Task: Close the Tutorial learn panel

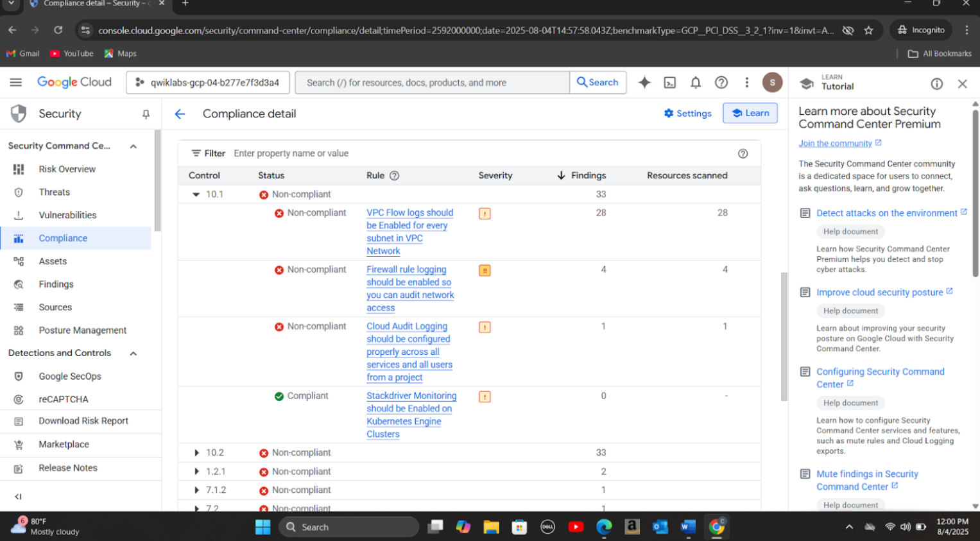Action: click(x=961, y=84)
